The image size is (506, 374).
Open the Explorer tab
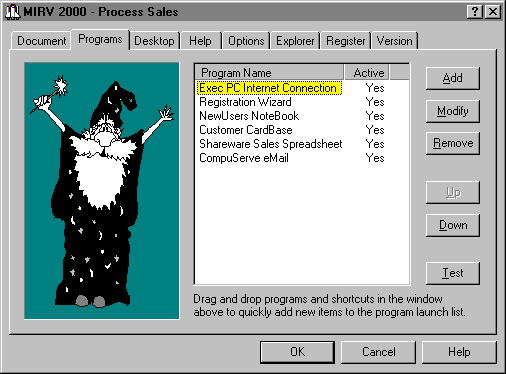point(295,41)
